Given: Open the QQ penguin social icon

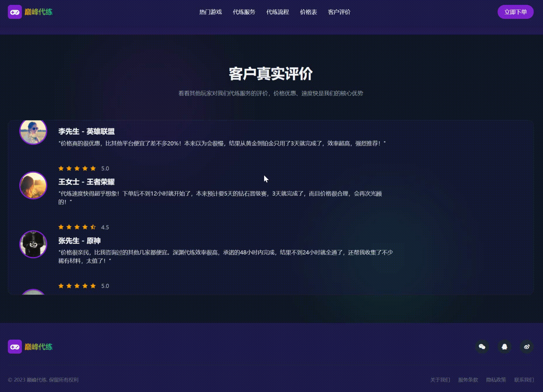Looking at the screenshot, I should point(504,347).
